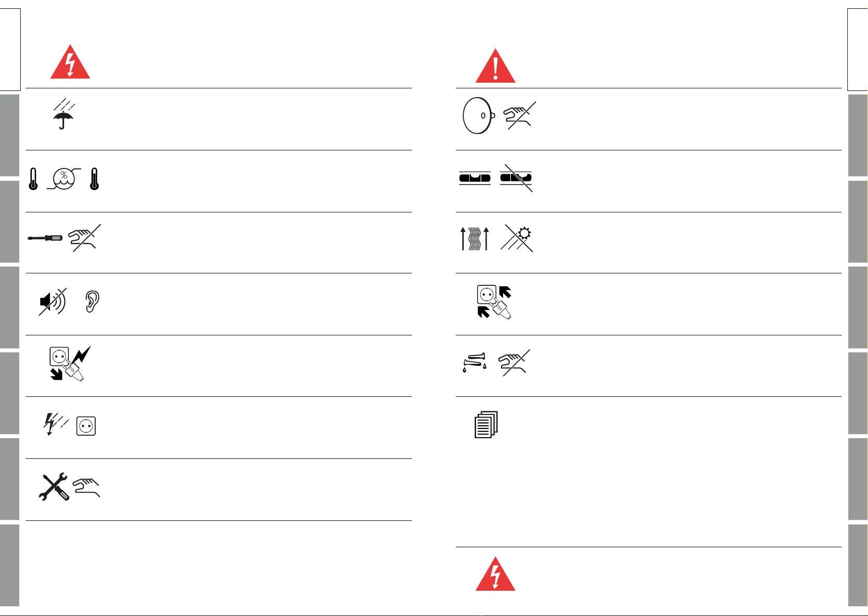Click the dripping liquid tubes icon
The height and width of the screenshot is (616, 868).
tap(475, 362)
